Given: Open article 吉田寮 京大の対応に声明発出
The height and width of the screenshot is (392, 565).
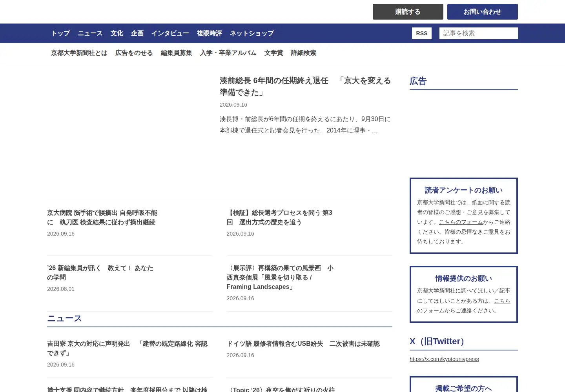Looking at the screenshot, I should tap(128, 348).
